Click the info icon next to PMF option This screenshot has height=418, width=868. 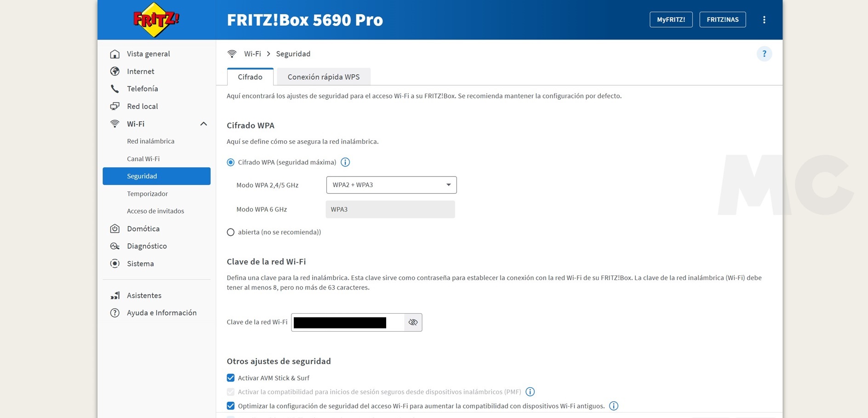pyautogui.click(x=530, y=392)
